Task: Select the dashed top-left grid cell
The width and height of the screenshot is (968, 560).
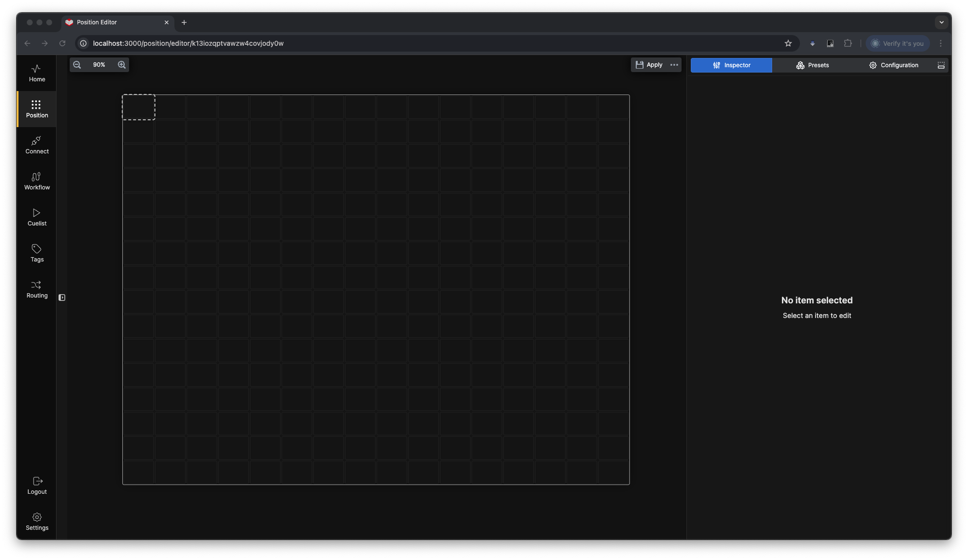Action: [x=138, y=107]
